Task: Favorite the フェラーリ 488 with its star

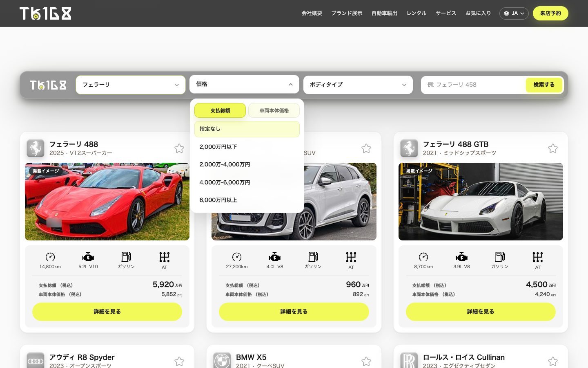Action: click(179, 148)
